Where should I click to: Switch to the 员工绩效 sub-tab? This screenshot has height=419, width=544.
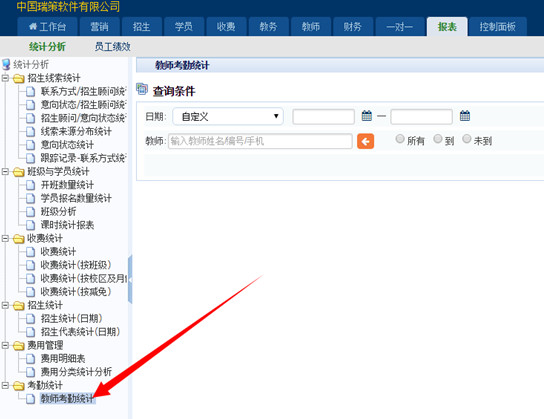[113, 46]
